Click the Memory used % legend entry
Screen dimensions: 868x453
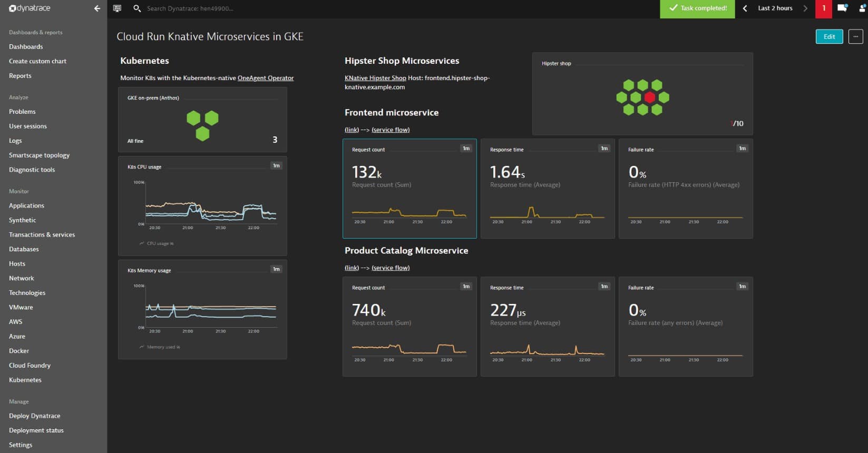(160, 347)
